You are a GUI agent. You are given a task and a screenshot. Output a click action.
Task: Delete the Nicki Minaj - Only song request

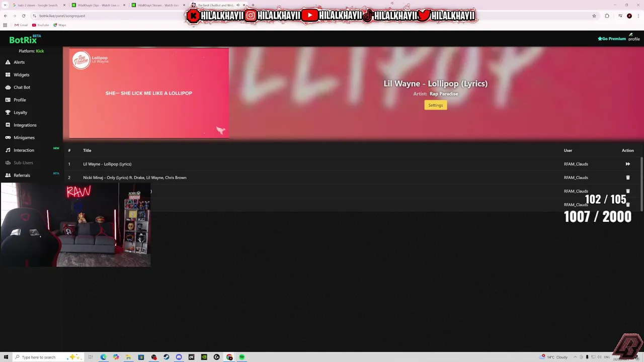pos(627,177)
